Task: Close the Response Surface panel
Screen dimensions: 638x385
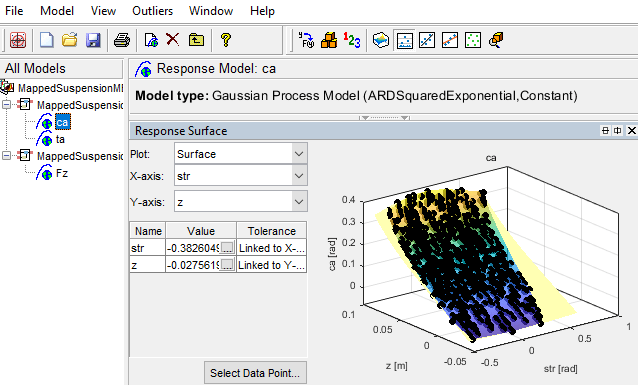Action: pyautogui.click(x=631, y=130)
